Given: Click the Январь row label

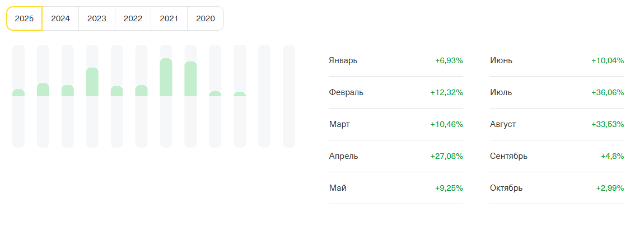Looking at the screenshot, I should pos(343,60).
